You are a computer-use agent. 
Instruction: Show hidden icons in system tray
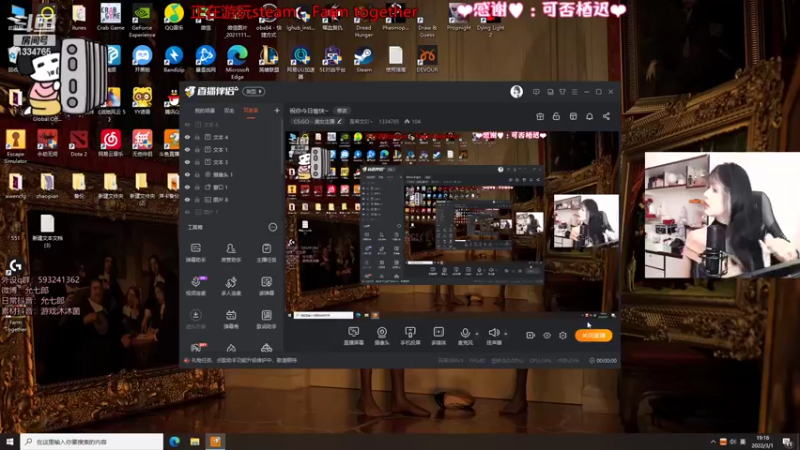pos(713,441)
